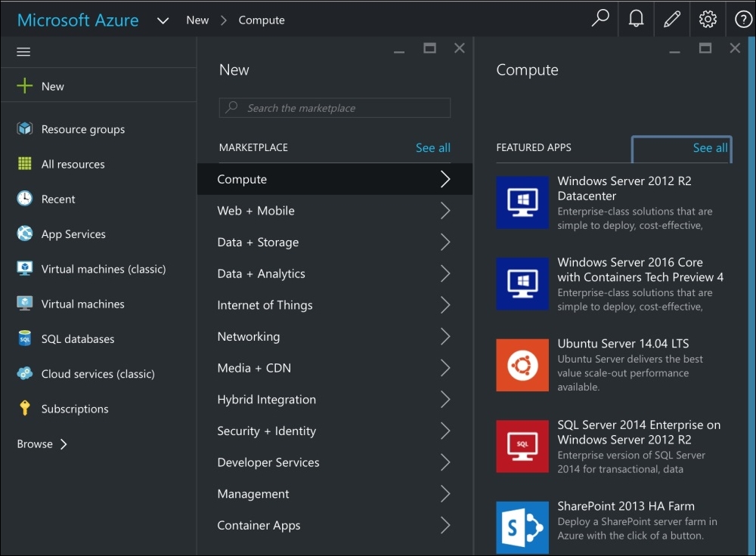Open Security + Identity category
Viewport: 756px width, 556px height.
coord(335,431)
